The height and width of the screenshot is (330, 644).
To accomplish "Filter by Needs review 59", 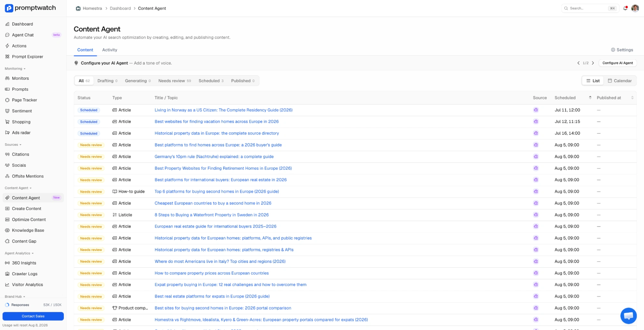I will click(174, 81).
